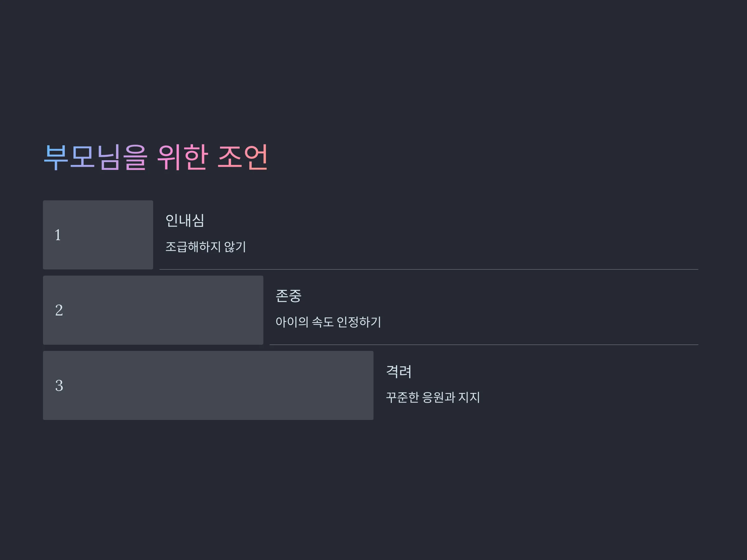Screen dimensions: 747x560
Task: Click the heading 격려
Action: click(399, 371)
